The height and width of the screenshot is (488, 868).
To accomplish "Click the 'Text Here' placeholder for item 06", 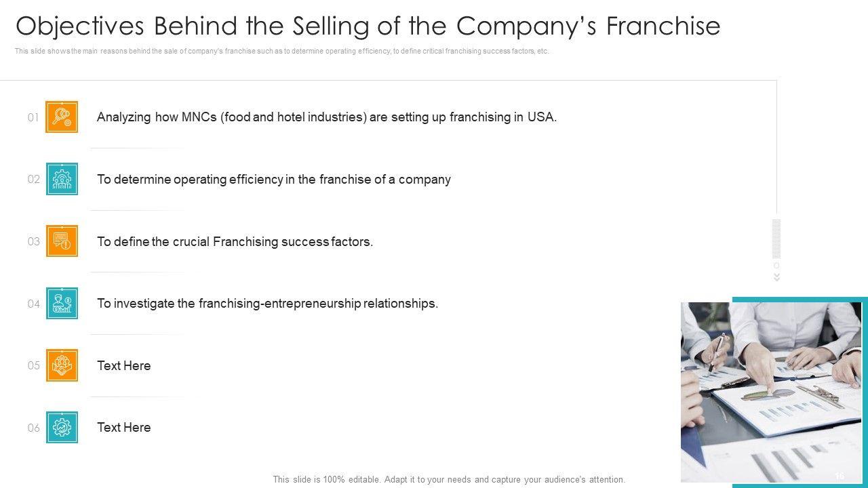I will (124, 428).
